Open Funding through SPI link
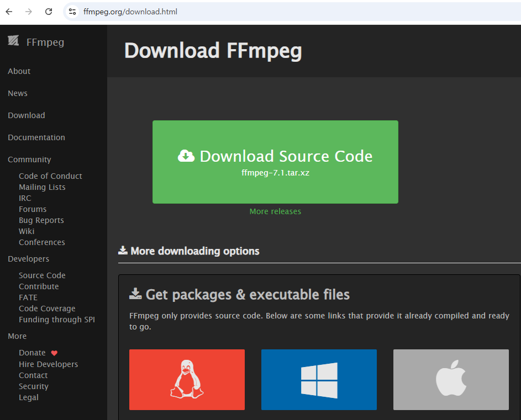Image resolution: width=521 pixels, height=420 pixels. point(57,320)
